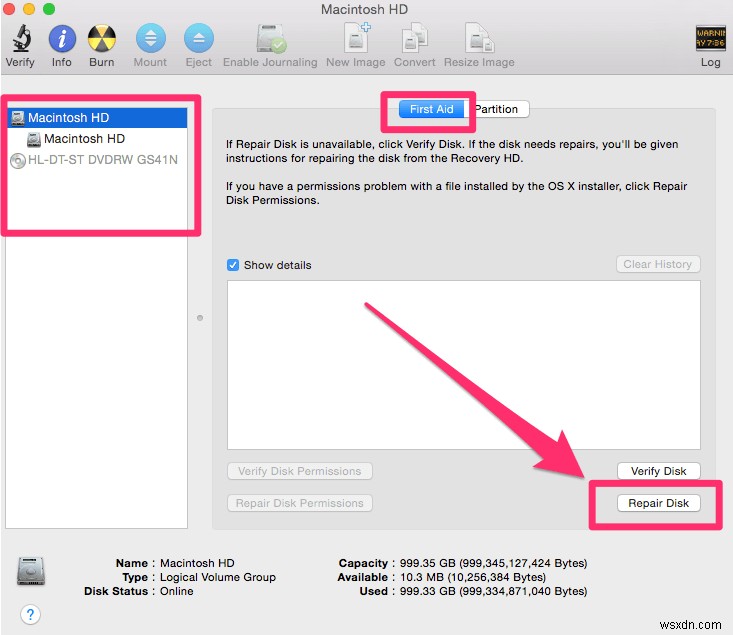This screenshot has height=635, width=733.
Task: Switch to the First Aid tab
Action: coord(431,109)
